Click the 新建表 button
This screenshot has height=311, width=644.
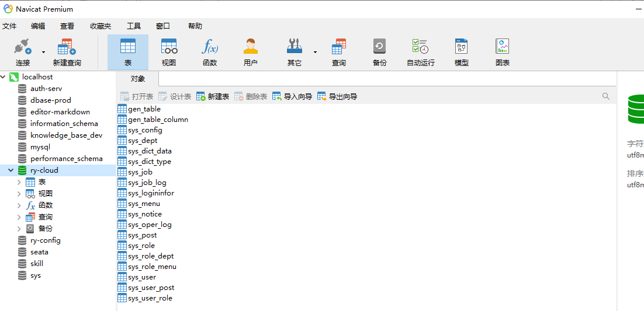pos(213,96)
